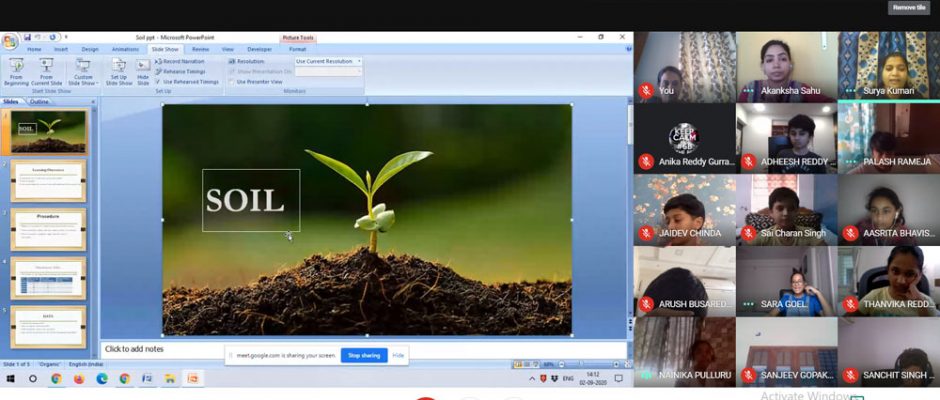Switch to Outline pane tab
940x400 pixels.
(40, 101)
